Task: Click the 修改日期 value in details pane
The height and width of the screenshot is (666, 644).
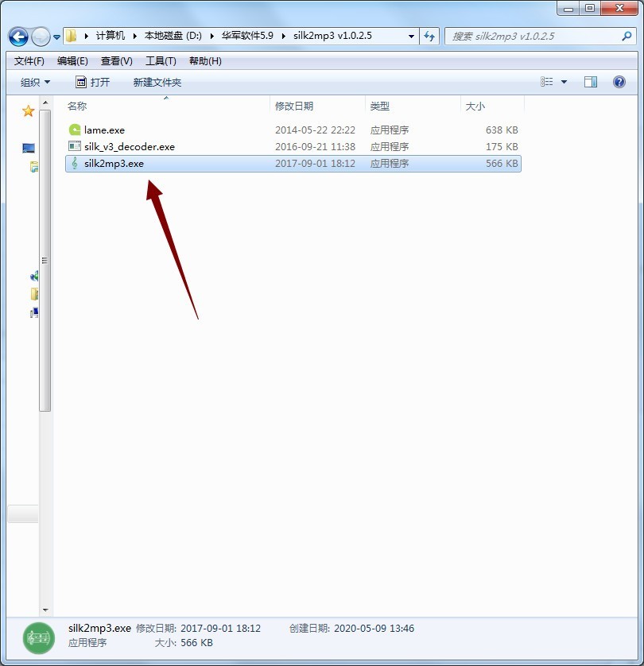Action: pyautogui.click(x=220, y=628)
